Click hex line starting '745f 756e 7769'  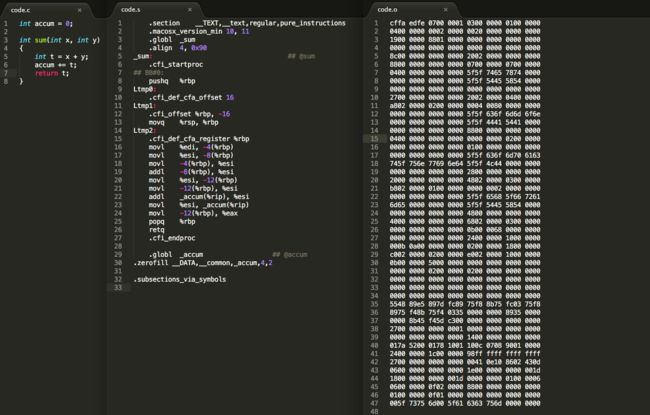[465, 164]
